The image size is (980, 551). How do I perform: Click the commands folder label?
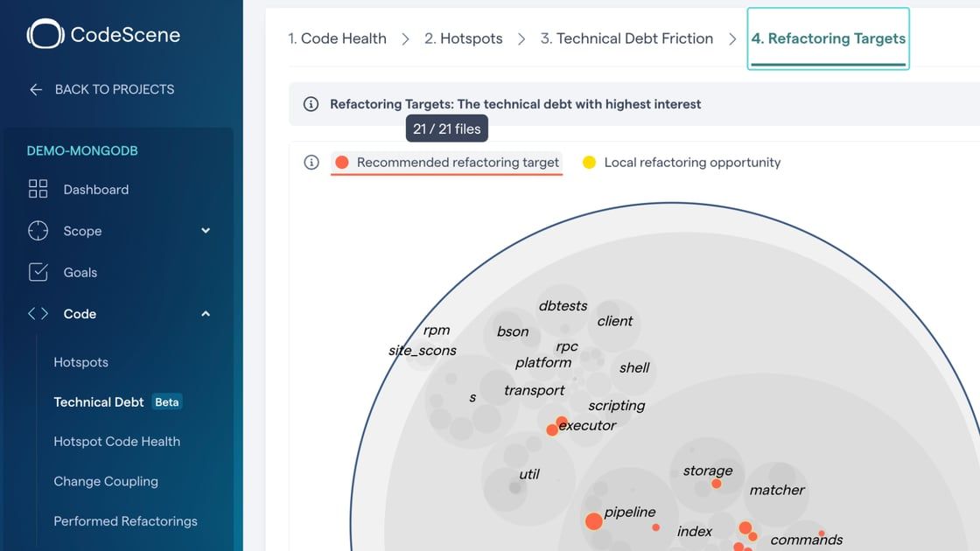[x=806, y=540]
